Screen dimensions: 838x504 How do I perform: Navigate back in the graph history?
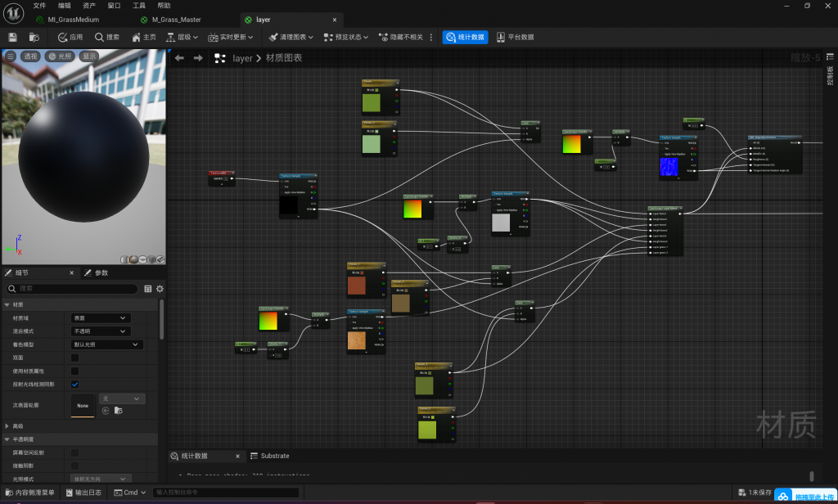point(179,58)
